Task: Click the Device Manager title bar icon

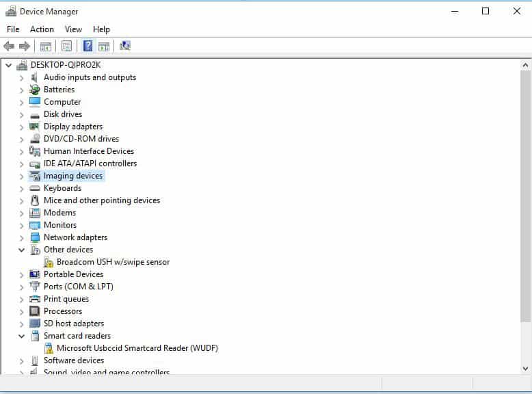Action: (x=11, y=11)
